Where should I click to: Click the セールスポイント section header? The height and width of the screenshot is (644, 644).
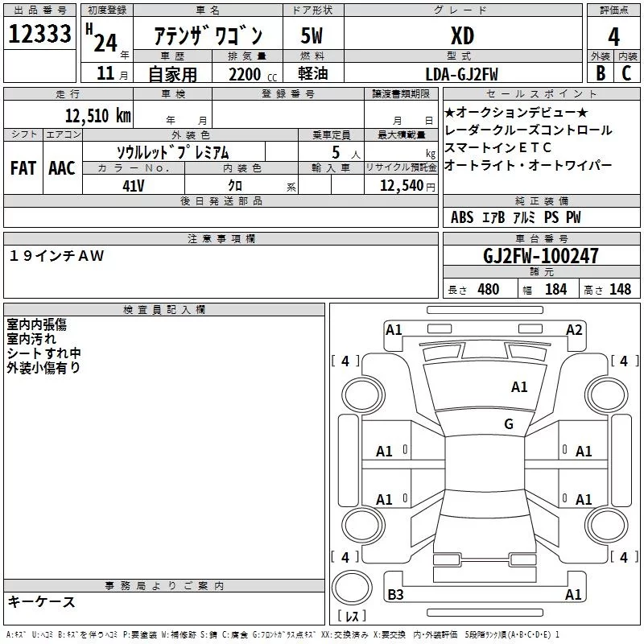point(541,93)
